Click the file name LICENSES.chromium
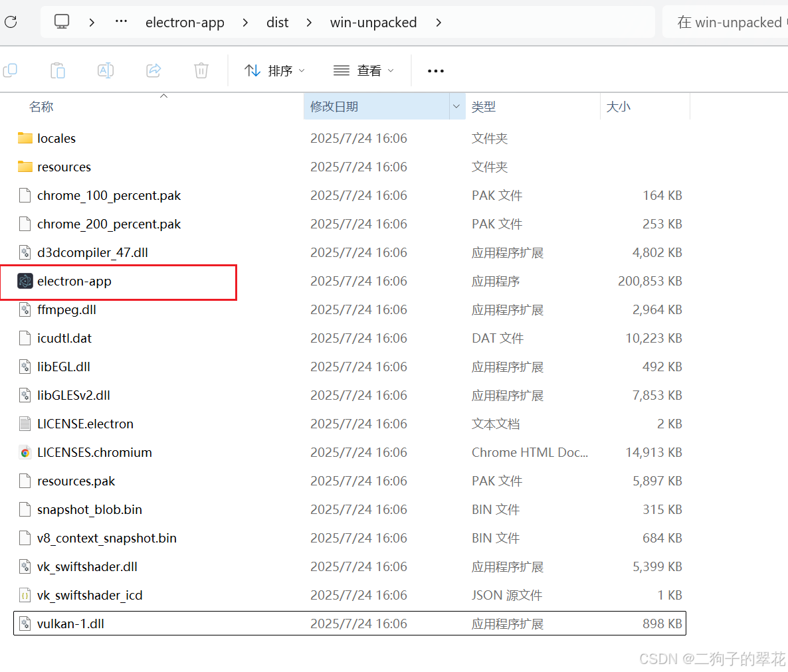788x672 pixels. click(94, 452)
